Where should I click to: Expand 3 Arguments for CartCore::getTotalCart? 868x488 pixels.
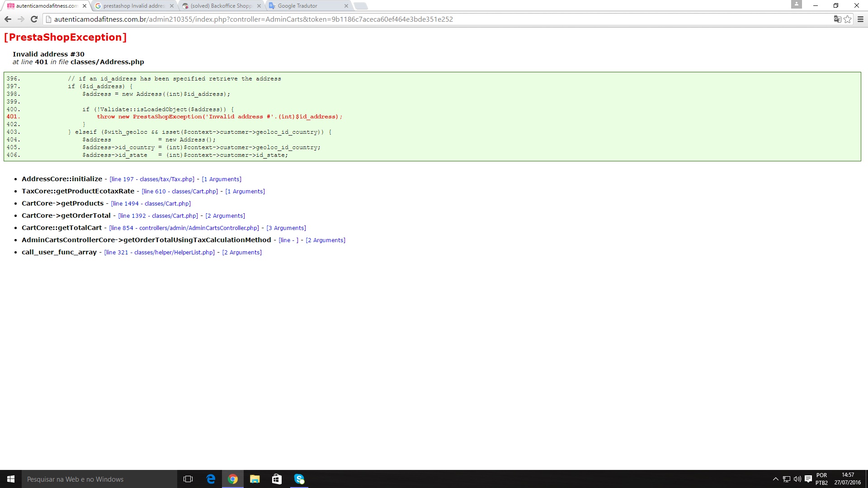286,228
